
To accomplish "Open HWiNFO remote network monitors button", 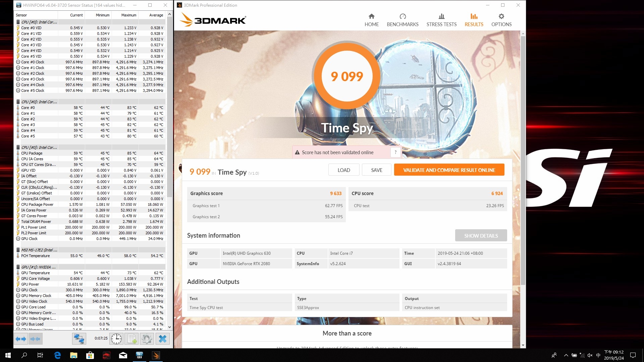I will click(x=79, y=339).
